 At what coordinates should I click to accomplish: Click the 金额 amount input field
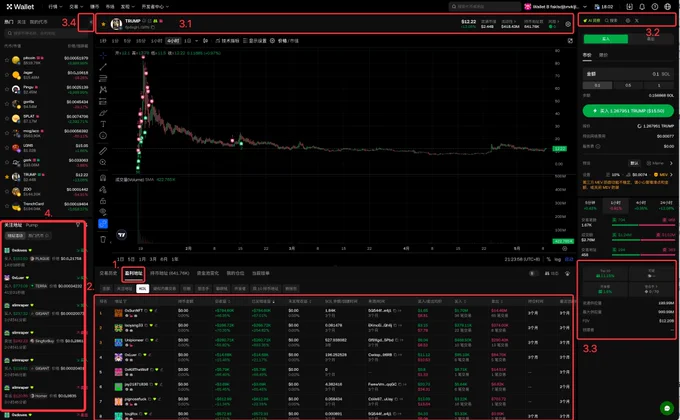628,74
